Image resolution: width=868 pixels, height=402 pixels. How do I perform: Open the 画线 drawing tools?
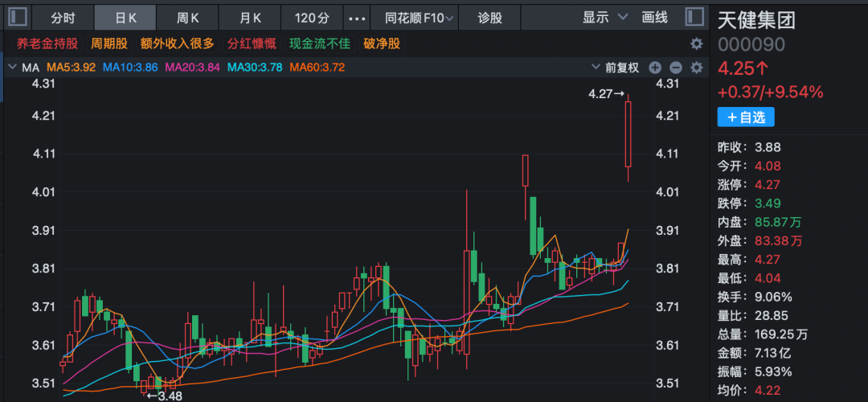(655, 17)
